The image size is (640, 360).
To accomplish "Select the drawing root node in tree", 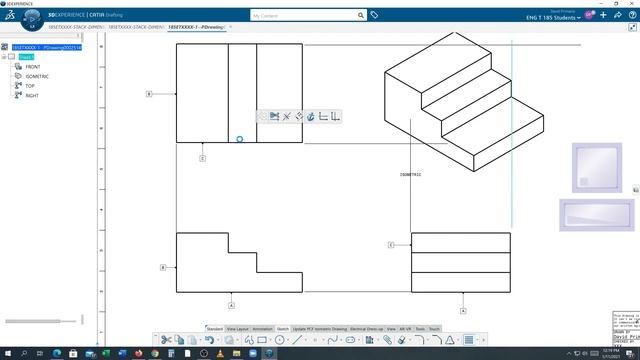I will [x=47, y=47].
